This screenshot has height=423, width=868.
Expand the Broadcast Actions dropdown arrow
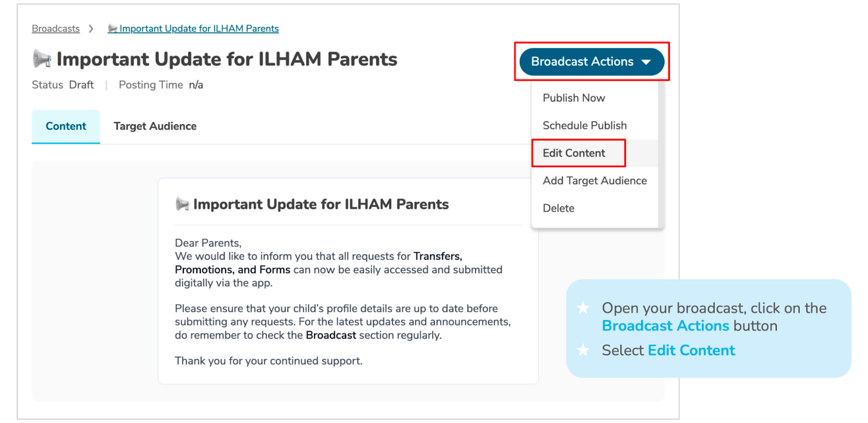646,62
